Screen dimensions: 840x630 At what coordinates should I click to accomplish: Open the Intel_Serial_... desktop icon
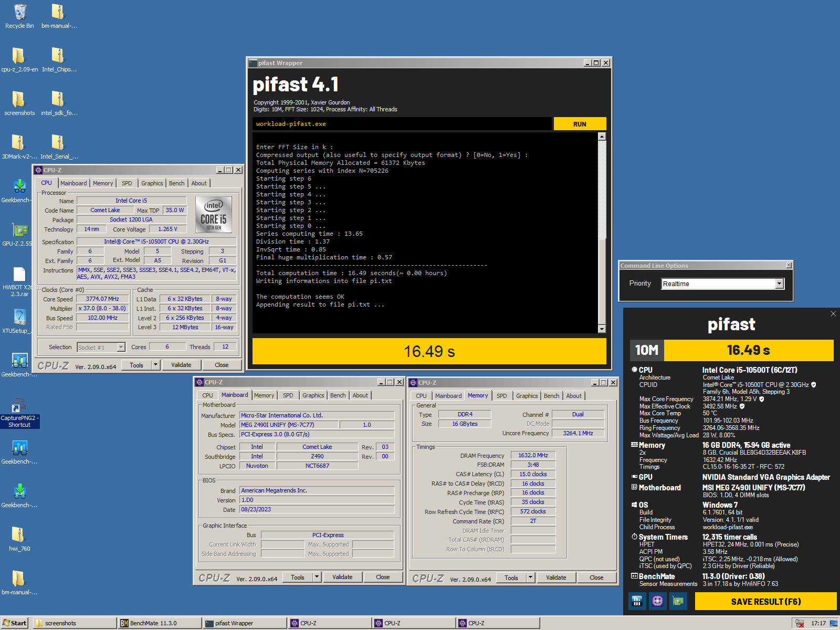59,147
